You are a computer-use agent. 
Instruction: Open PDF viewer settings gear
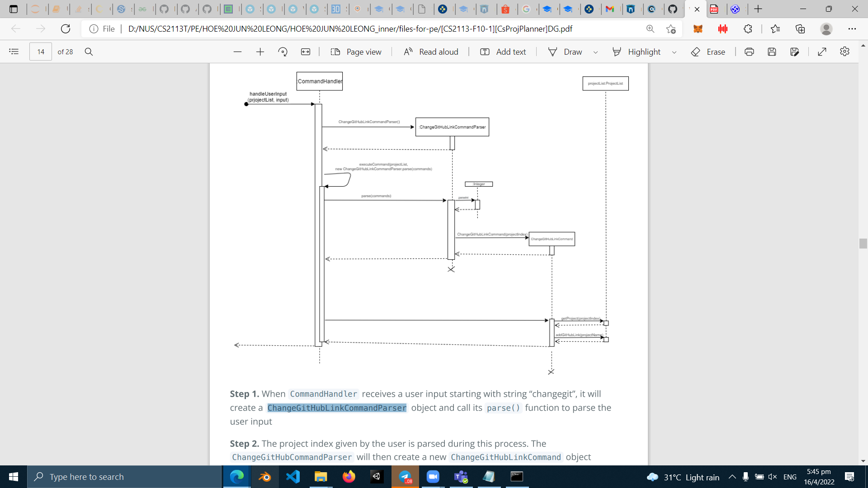pyautogui.click(x=844, y=52)
